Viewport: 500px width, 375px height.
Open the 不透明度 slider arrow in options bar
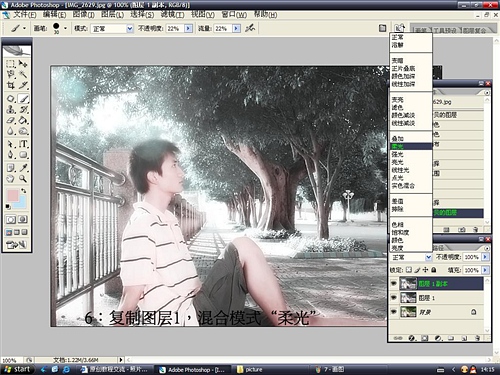pyautogui.click(x=189, y=29)
